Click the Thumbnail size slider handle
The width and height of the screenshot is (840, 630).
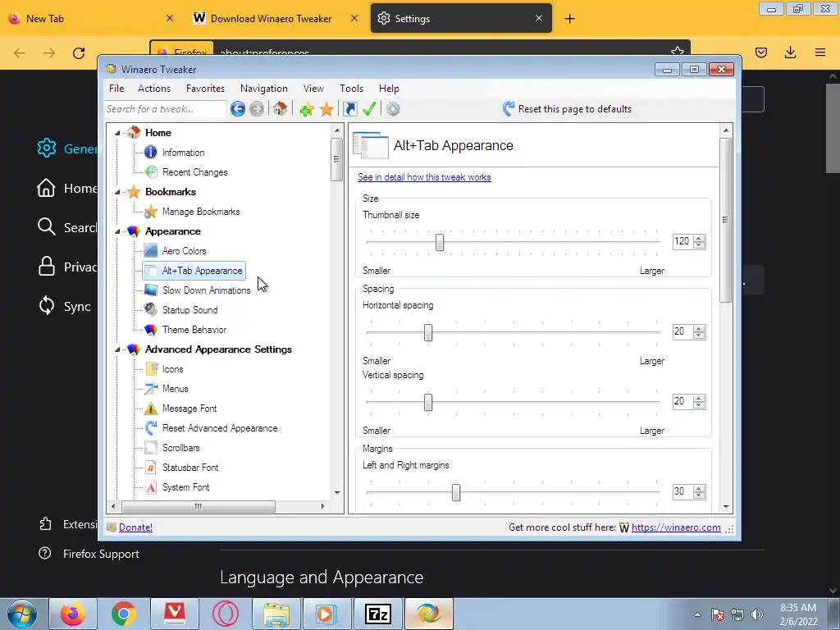tap(440, 242)
